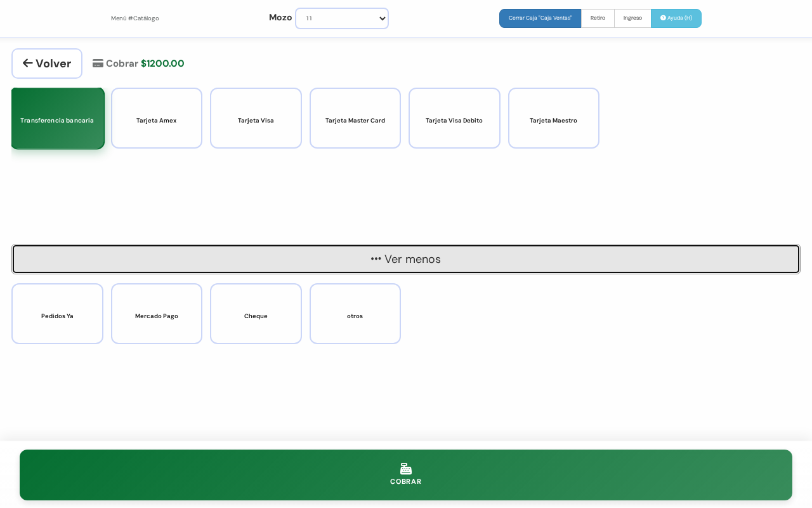Image resolution: width=812 pixels, height=508 pixels.
Task: Select Tarjeta Maestro payment method
Action: (554, 118)
